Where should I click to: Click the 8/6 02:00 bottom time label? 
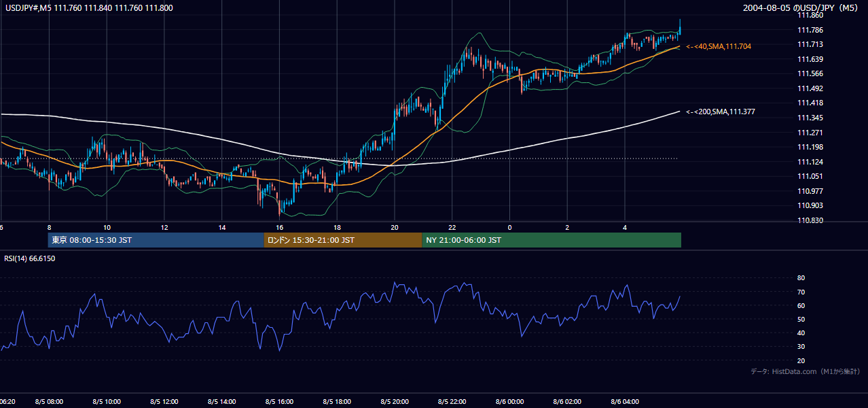[x=567, y=402]
